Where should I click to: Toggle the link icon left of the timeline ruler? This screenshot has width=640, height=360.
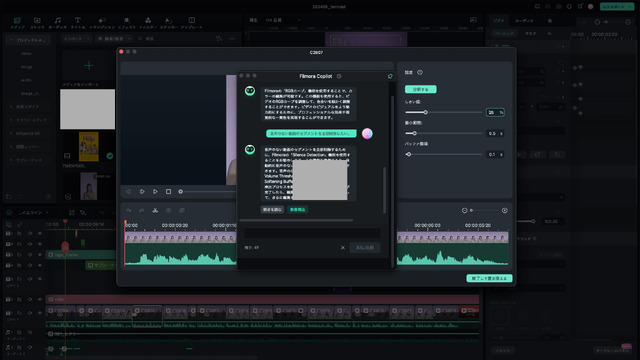(x=20, y=224)
